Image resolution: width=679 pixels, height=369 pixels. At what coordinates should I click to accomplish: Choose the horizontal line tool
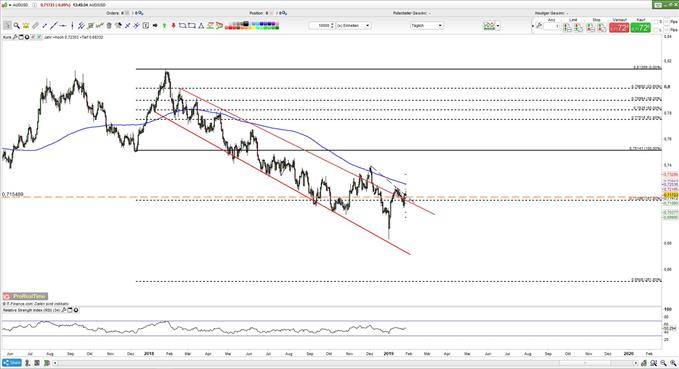[63, 26]
